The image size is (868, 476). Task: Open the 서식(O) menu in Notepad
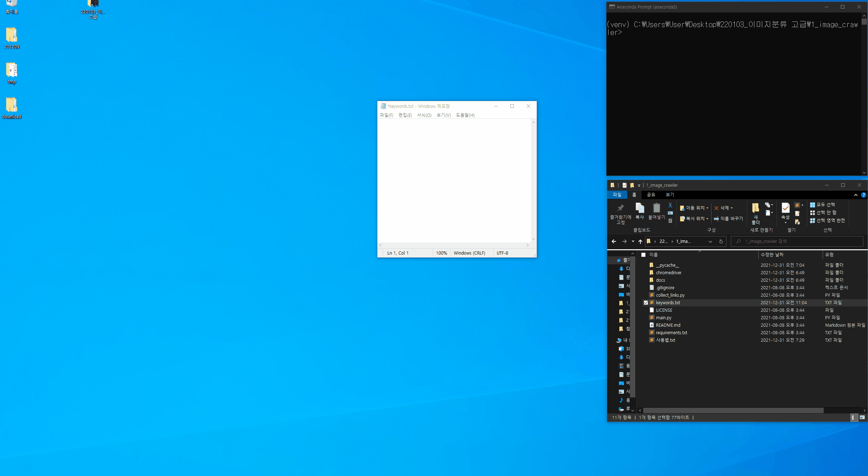(x=424, y=115)
